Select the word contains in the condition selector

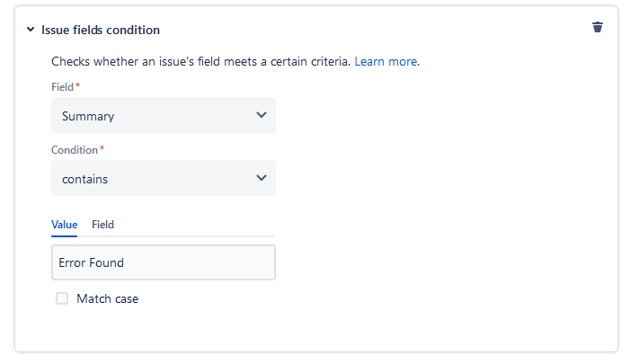click(x=84, y=179)
